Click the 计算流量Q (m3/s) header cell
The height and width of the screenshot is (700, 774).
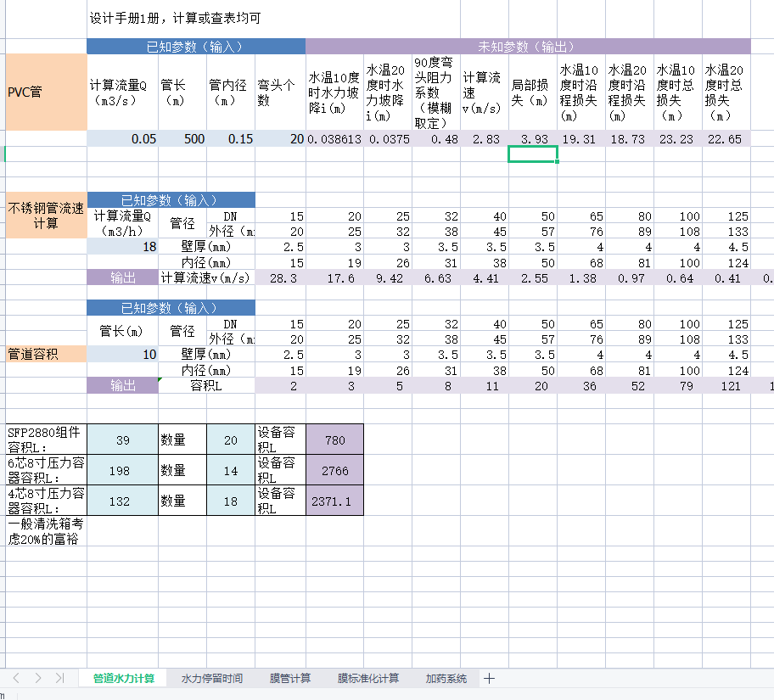click(123, 92)
